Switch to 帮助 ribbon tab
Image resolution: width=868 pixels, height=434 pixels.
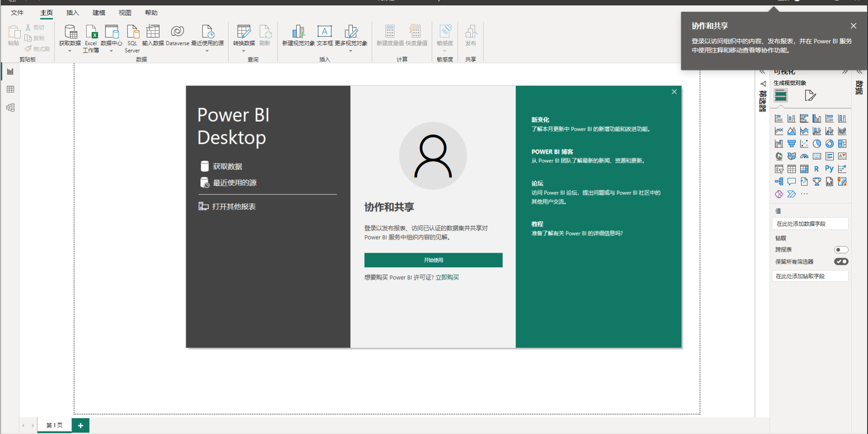pyautogui.click(x=151, y=13)
